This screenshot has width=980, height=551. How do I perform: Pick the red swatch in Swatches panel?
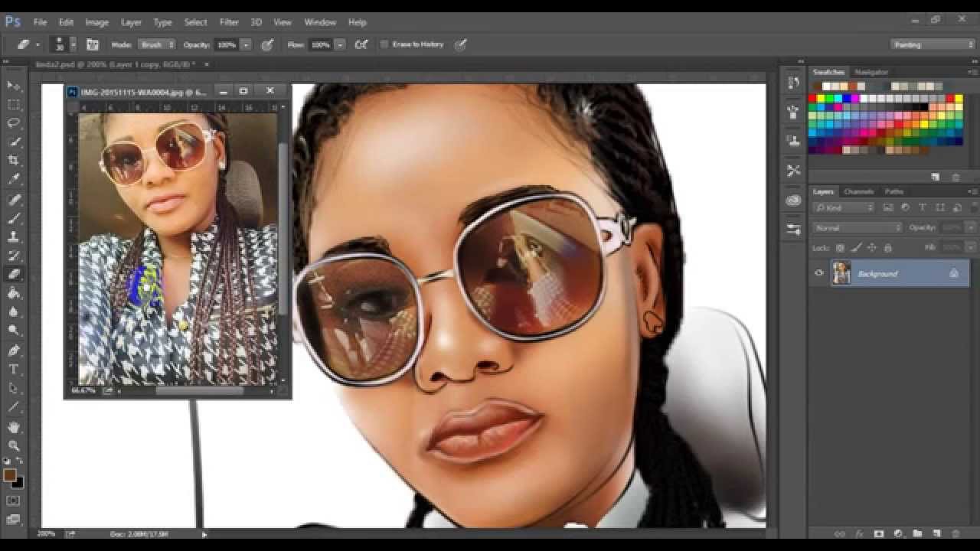pyautogui.click(x=813, y=99)
